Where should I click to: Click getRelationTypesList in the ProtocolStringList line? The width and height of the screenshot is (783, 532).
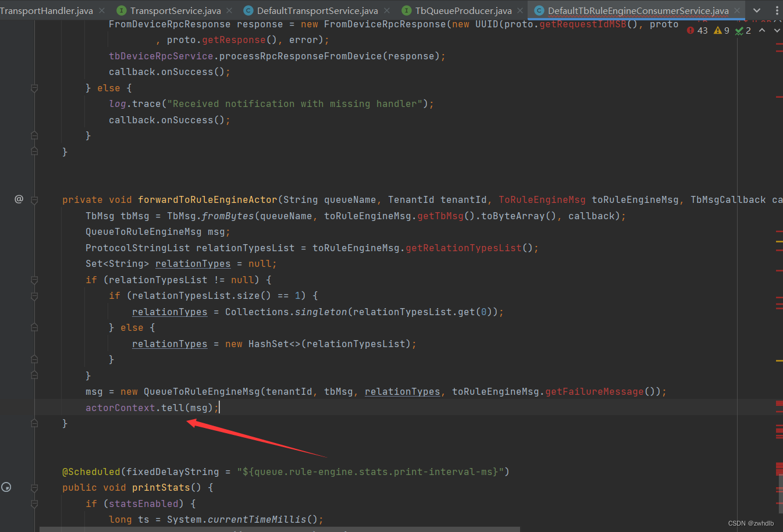tap(464, 248)
